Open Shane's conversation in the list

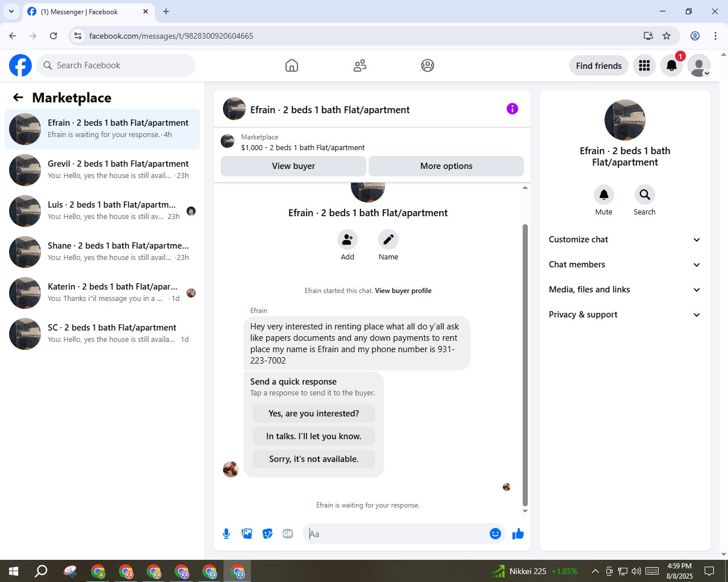coord(102,252)
